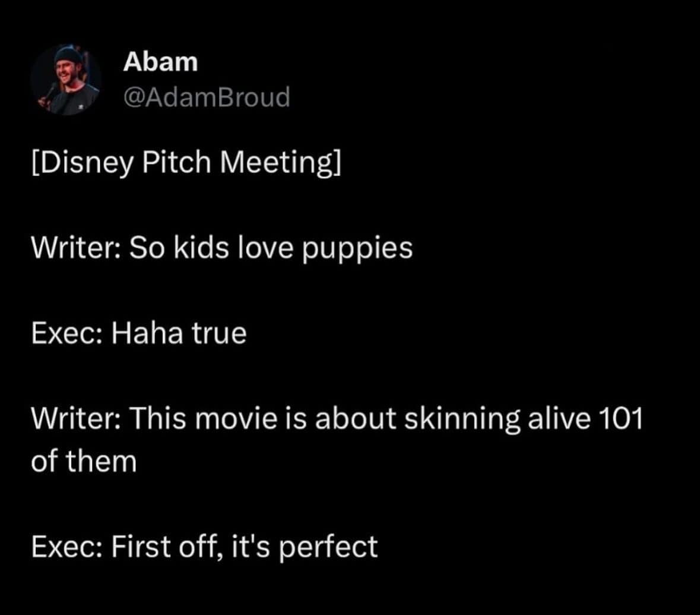The image size is (700, 615).
Task: Click the text 'of them'
Action: pyautogui.click(x=84, y=462)
